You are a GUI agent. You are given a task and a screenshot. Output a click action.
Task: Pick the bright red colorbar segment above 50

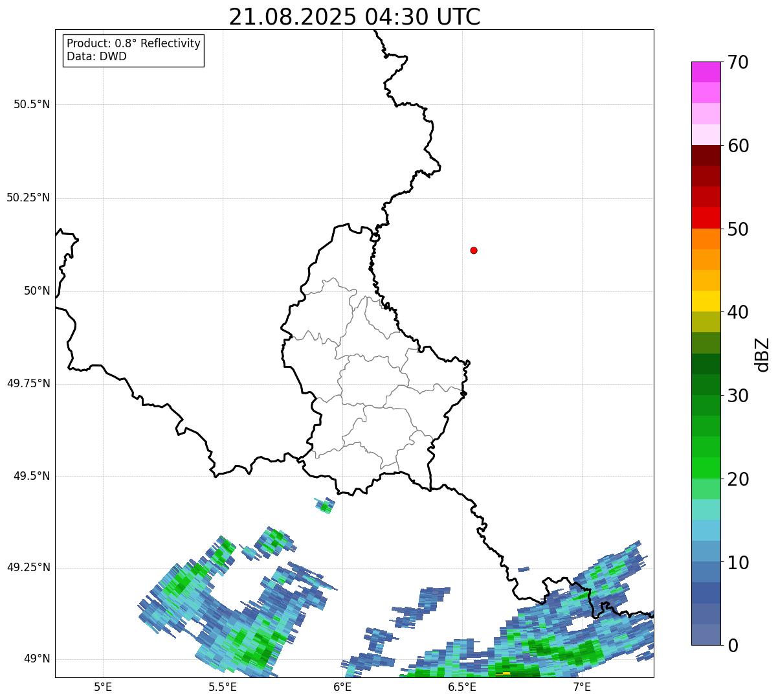(706, 218)
